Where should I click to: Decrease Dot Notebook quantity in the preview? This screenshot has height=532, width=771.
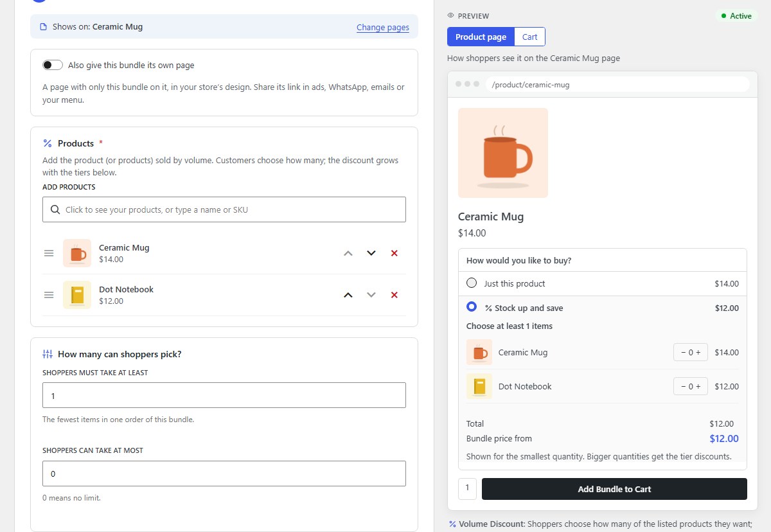click(x=683, y=386)
